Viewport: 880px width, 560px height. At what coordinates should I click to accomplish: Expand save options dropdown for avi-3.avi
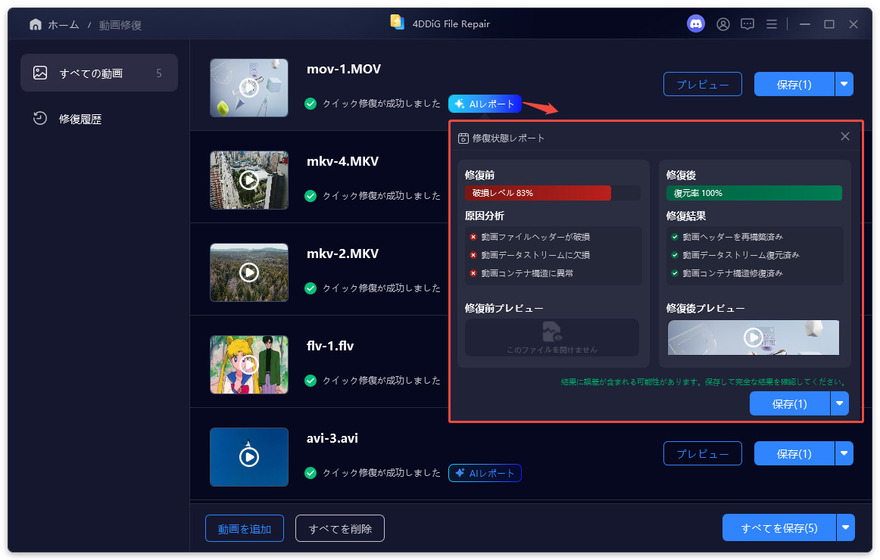pos(844,453)
